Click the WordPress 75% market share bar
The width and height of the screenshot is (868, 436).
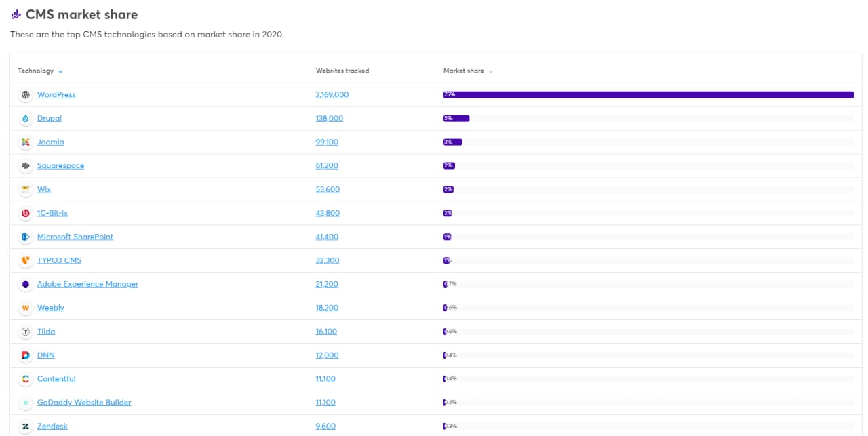click(x=648, y=95)
